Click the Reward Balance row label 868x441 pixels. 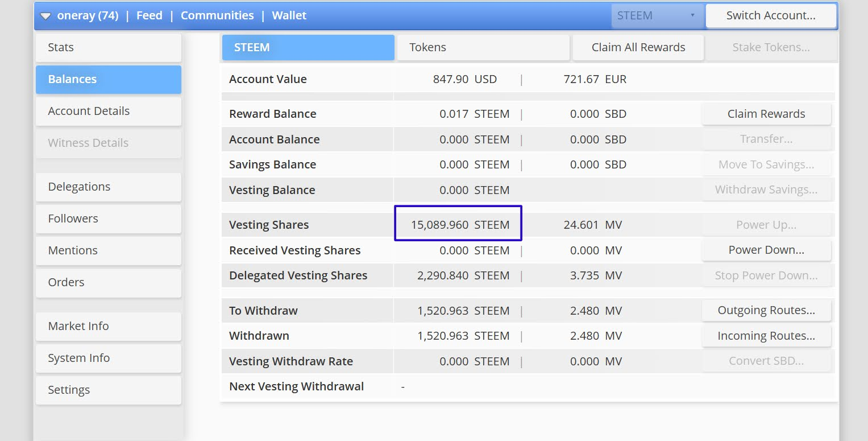point(273,114)
